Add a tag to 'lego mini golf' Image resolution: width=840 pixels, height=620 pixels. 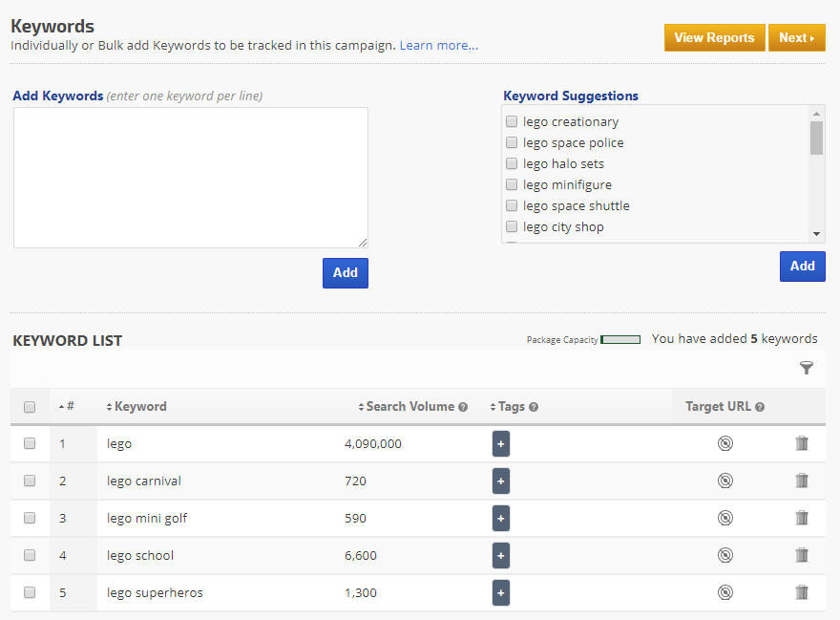(x=501, y=518)
